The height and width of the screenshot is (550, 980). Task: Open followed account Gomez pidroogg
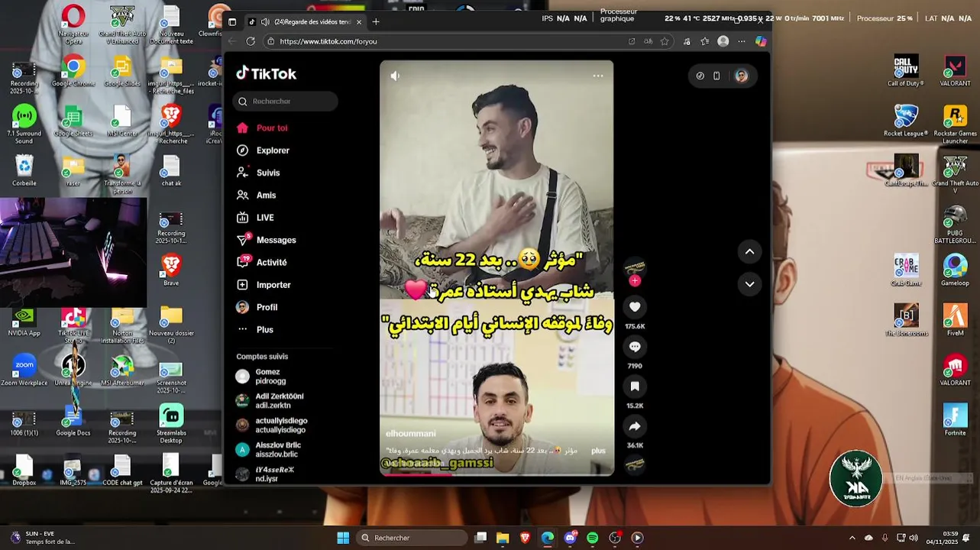tap(270, 376)
